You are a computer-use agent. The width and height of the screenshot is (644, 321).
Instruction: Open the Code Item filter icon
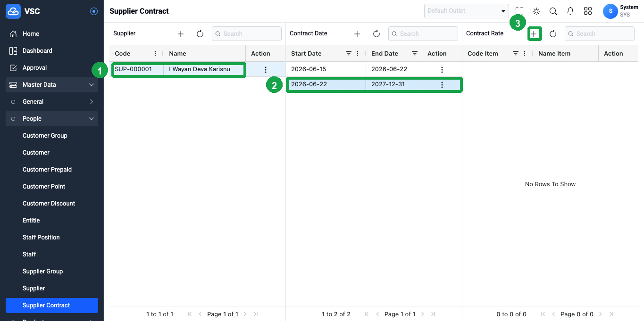516,53
